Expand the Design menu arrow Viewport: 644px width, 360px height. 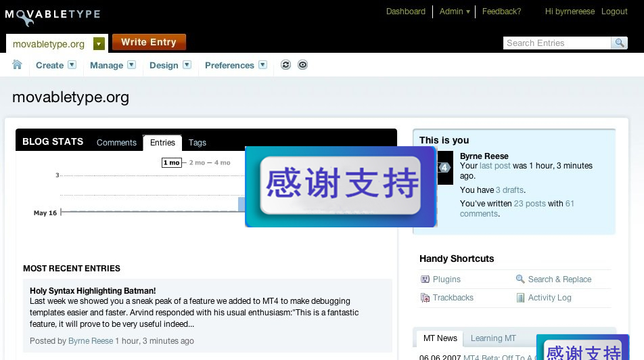pyautogui.click(x=187, y=65)
